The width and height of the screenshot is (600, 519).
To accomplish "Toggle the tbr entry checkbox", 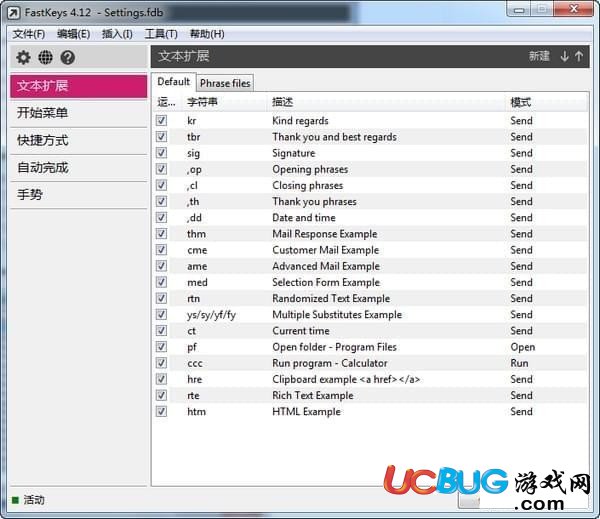I will click(161, 137).
